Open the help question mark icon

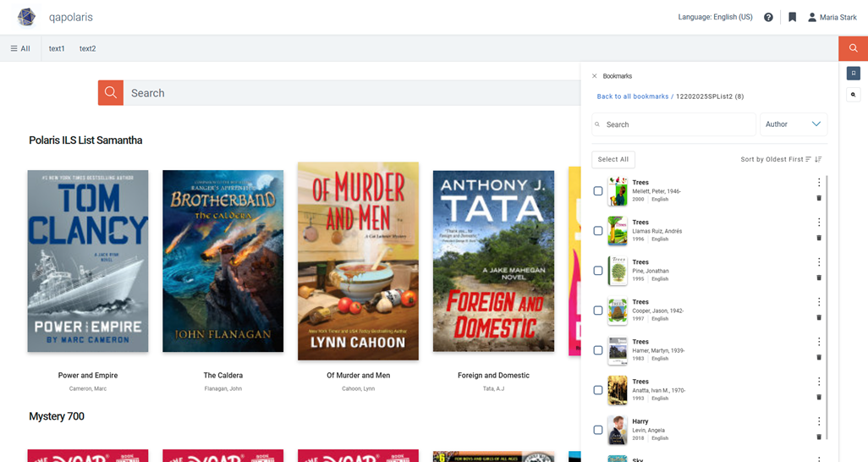click(768, 17)
